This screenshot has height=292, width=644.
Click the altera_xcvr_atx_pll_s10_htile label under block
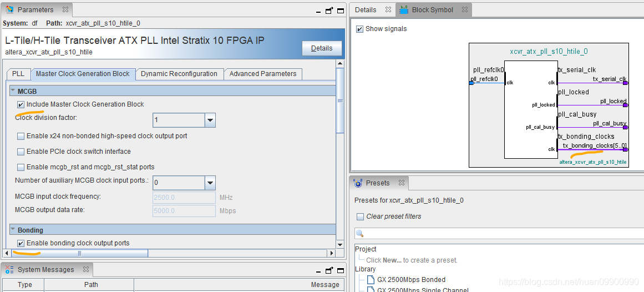coord(592,162)
